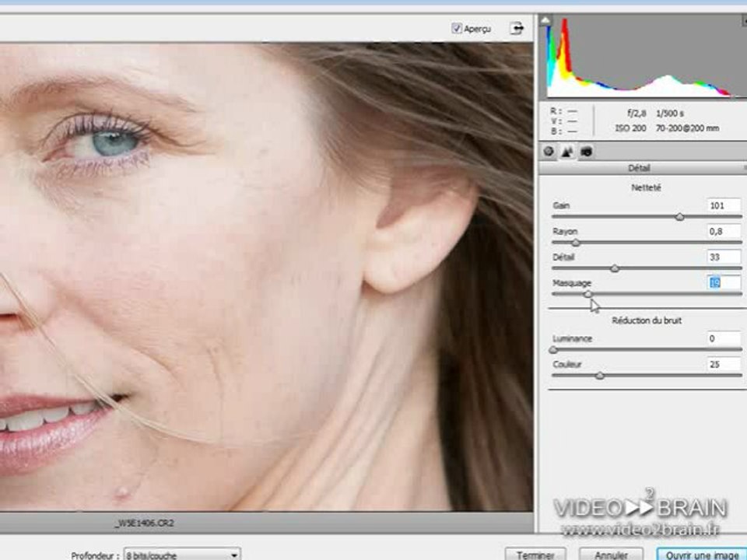Screen dimensions: 747x560
Task: Open the Basic settings tab icon
Action: pos(549,152)
